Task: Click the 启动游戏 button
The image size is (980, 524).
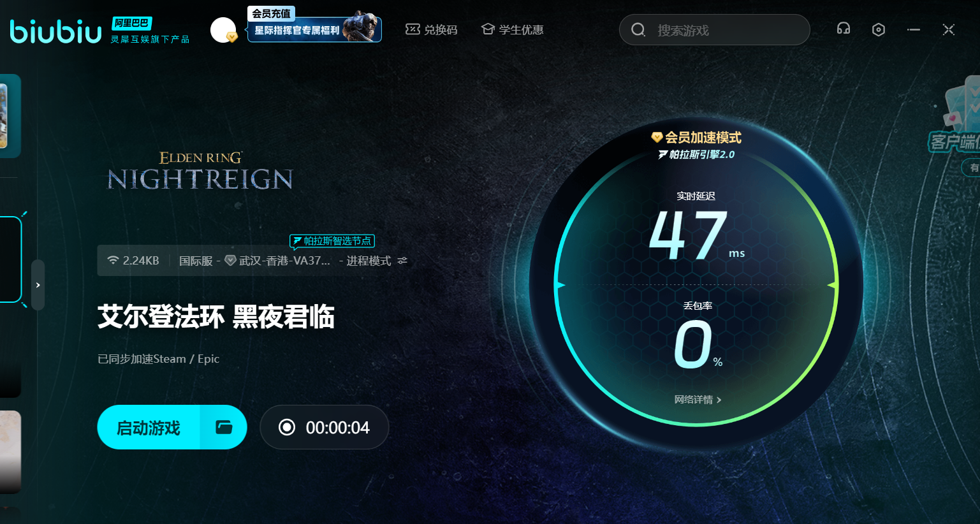Action: pyautogui.click(x=149, y=427)
